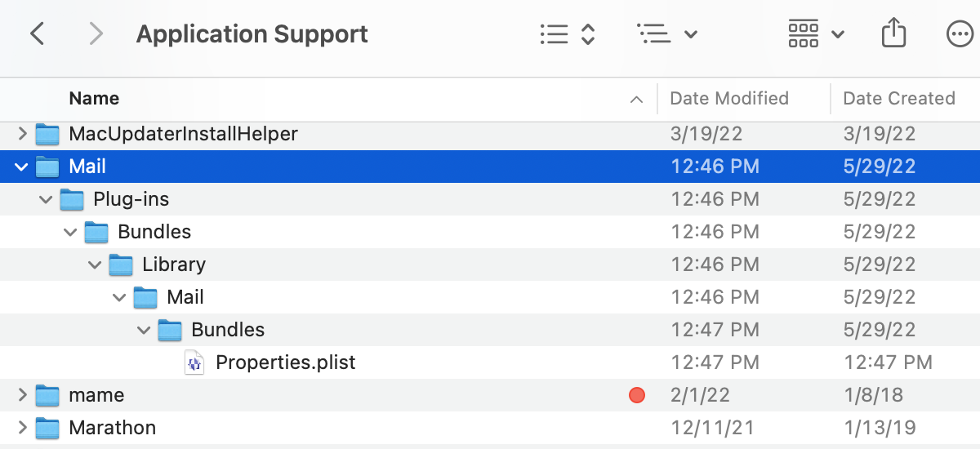This screenshot has height=449, width=980.
Task: Sort by Date Created column
Action: (x=898, y=99)
